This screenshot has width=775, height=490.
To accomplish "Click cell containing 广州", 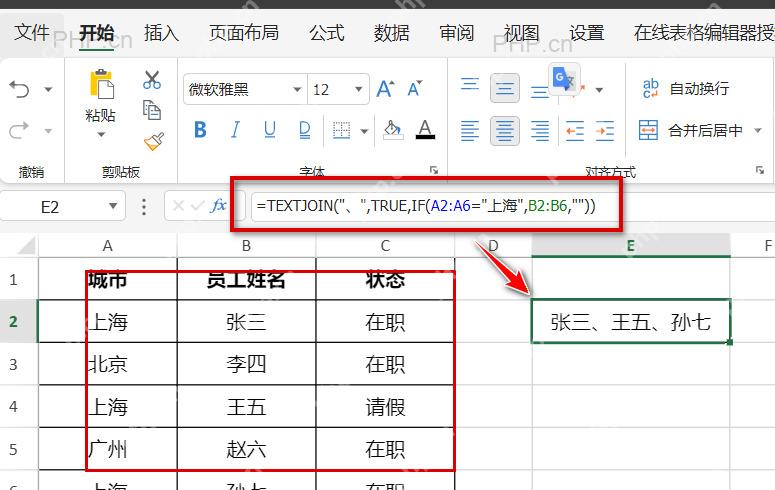I will point(108,449).
